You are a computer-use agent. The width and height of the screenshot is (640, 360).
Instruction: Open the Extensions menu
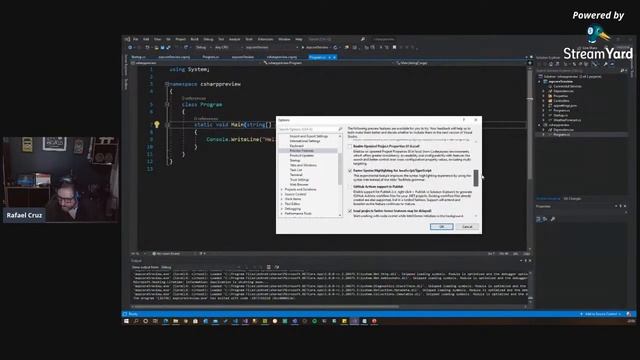click(265, 39)
